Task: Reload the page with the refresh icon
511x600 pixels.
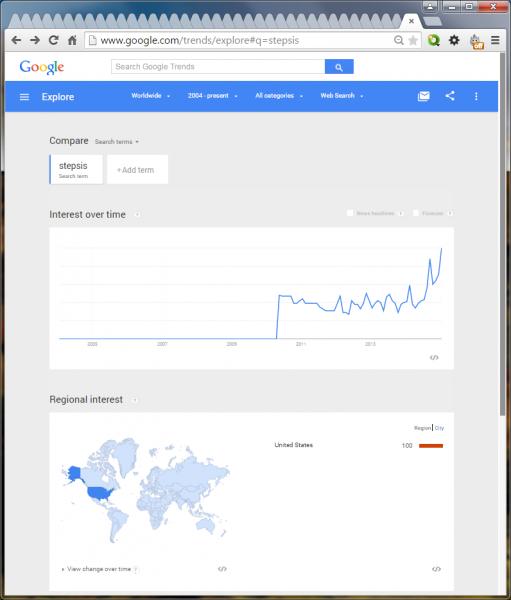Action: 54,40
